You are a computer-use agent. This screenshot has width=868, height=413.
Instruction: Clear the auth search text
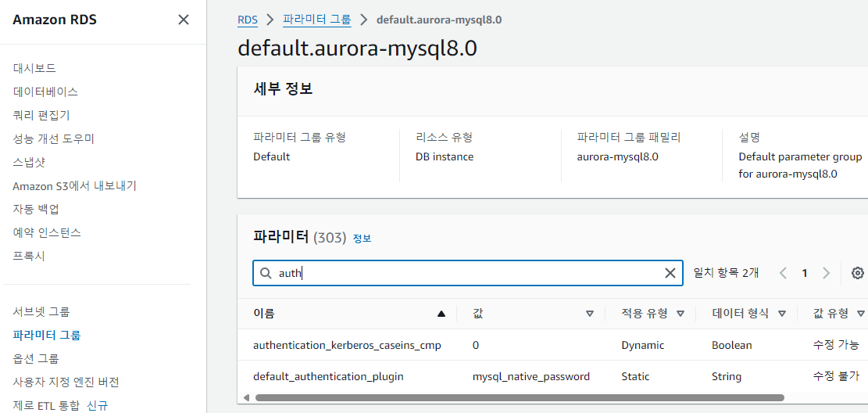tap(670, 273)
